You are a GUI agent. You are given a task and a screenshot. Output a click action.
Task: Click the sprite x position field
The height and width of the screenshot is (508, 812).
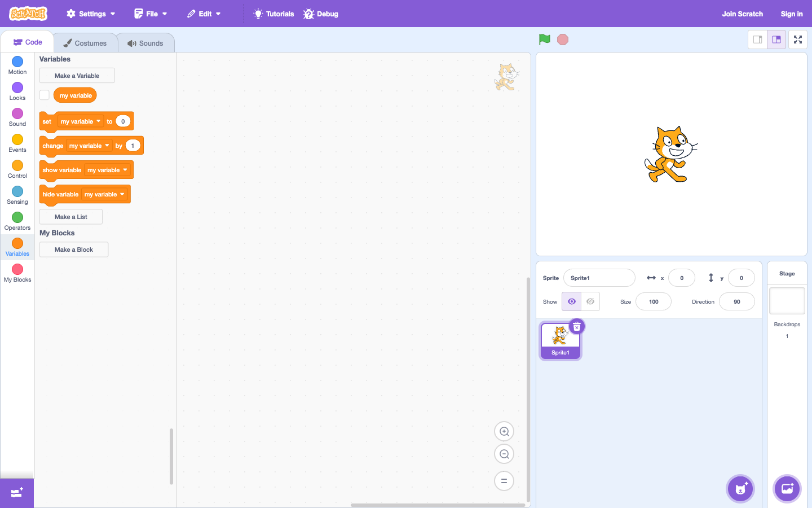click(682, 278)
